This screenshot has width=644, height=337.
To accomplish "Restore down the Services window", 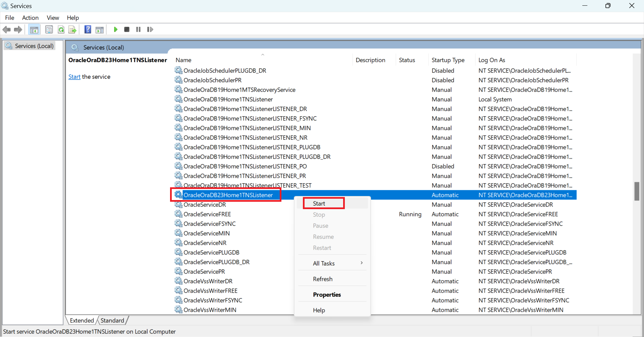I will point(608,6).
